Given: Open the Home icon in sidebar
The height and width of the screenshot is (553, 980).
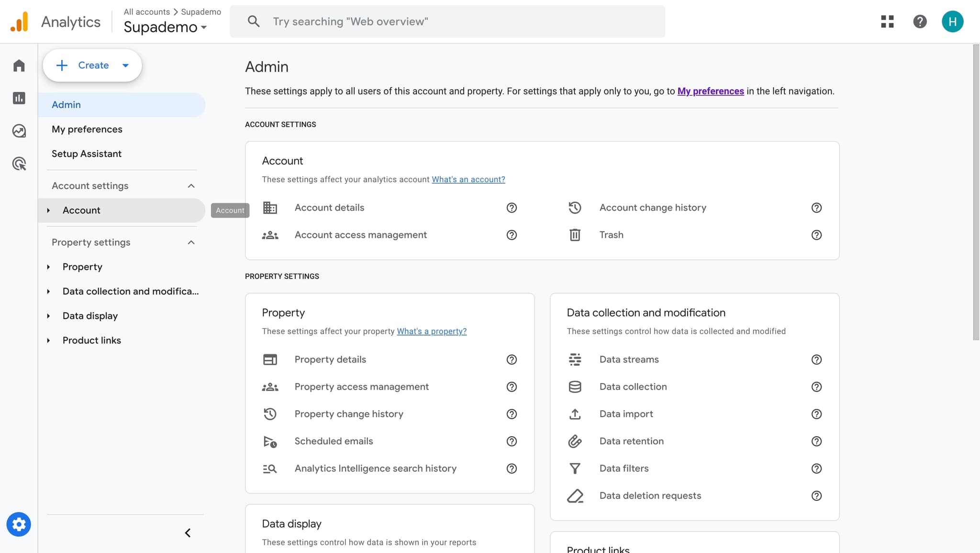Looking at the screenshot, I should click(19, 66).
